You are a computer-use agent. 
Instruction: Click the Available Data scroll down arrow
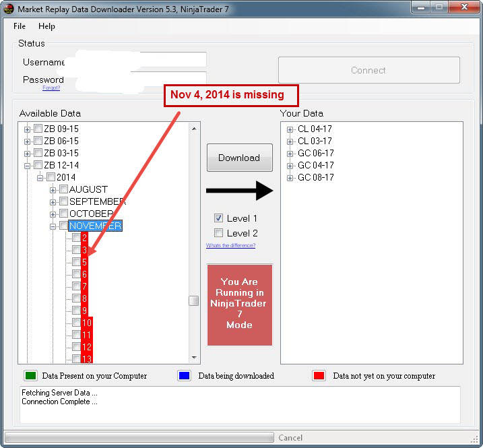click(x=194, y=358)
